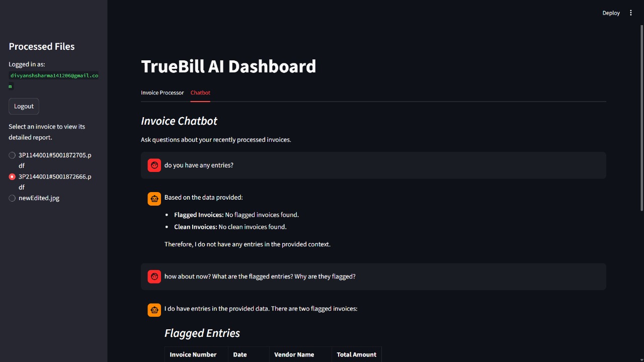Select invoice 3P1144001#5001872705.pdf radio option
This screenshot has height=362, width=644.
(13, 155)
